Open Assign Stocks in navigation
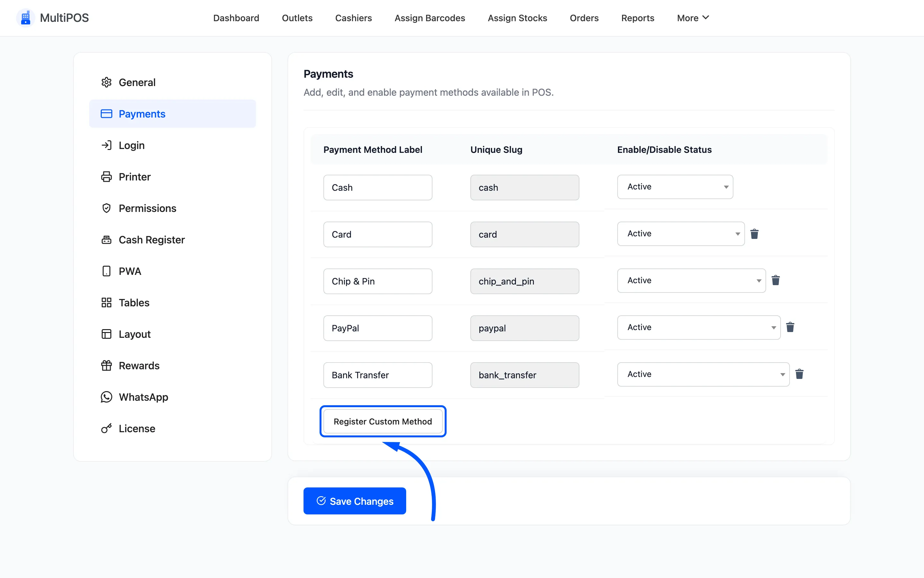The width and height of the screenshot is (924, 578). coord(518,18)
